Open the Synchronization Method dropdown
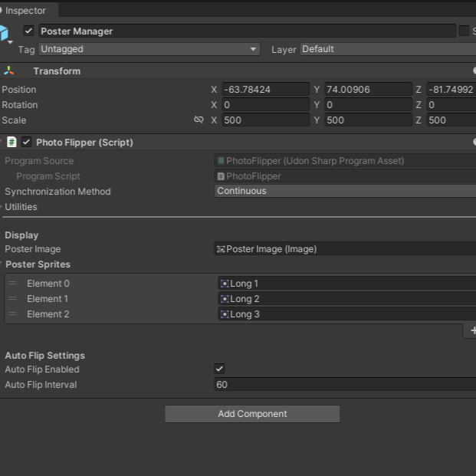The image size is (476, 476). coord(345,192)
